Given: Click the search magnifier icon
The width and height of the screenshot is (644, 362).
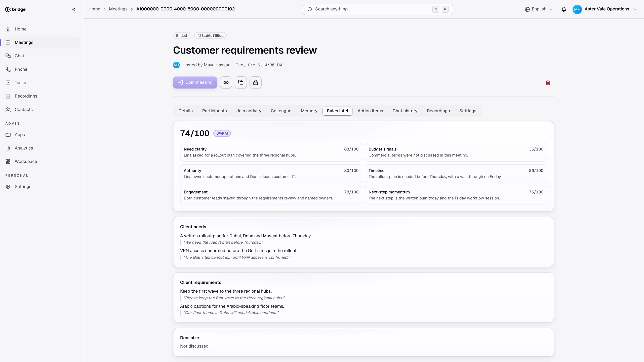Looking at the screenshot, I should click(310, 9).
